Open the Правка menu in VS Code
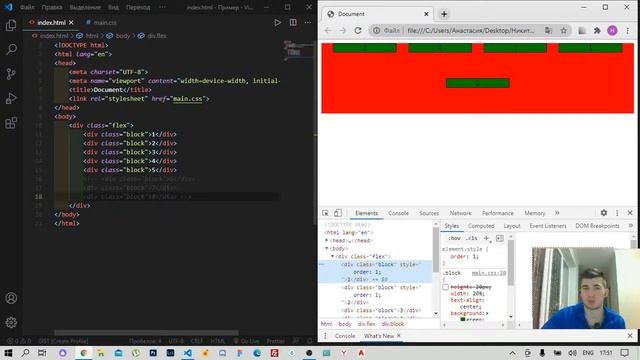This screenshot has width=640, height=360. click(x=52, y=7)
